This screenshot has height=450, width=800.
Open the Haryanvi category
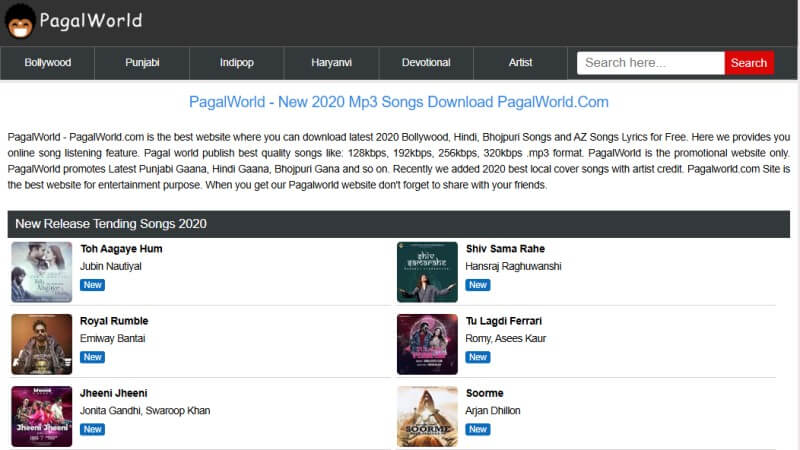pyautogui.click(x=332, y=63)
